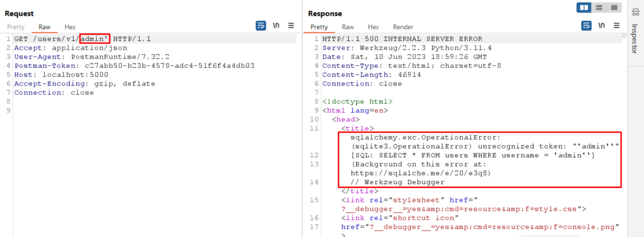Click the Request panel title
Viewport: 644px width, 237px height.
[x=19, y=14]
